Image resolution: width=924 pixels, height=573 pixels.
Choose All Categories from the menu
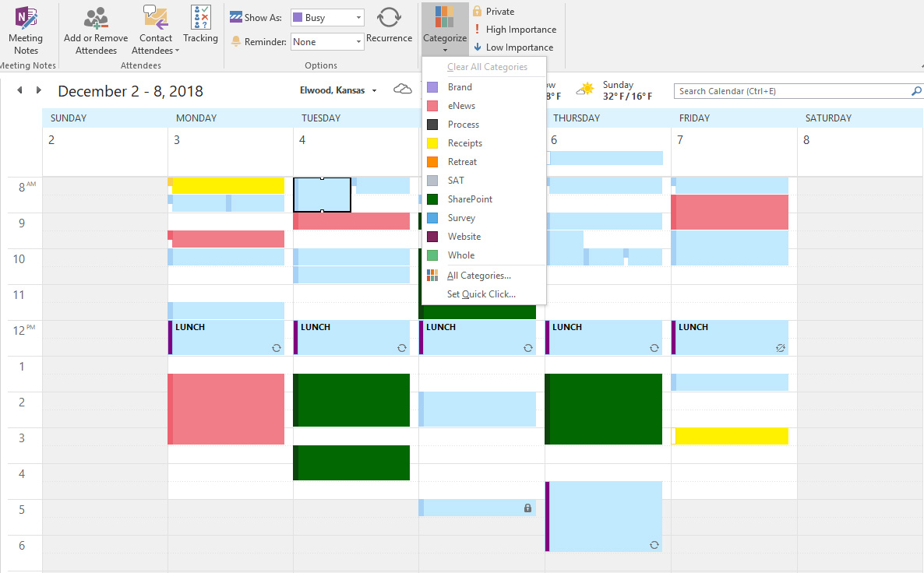pos(478,276)
